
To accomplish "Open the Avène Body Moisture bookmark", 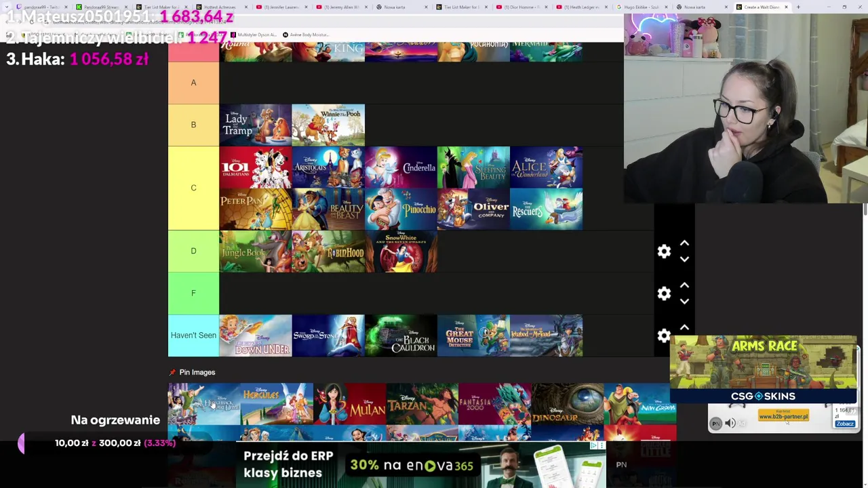I will click(305, 35).
